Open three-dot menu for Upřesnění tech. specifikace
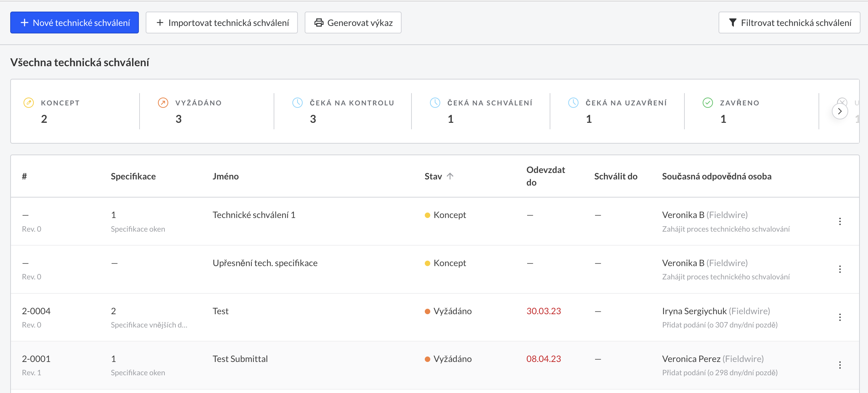868x393 pixels. click(840, 269)
